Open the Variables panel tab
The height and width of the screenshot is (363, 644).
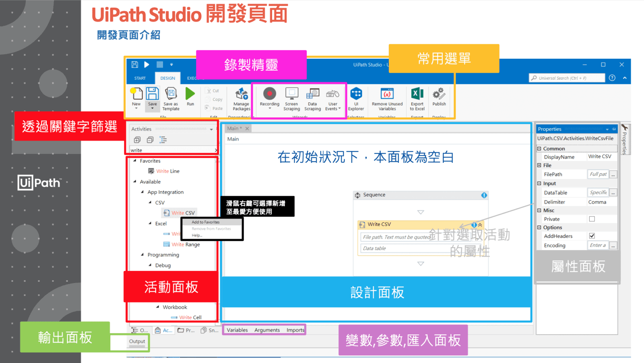[x=237, y=330]
